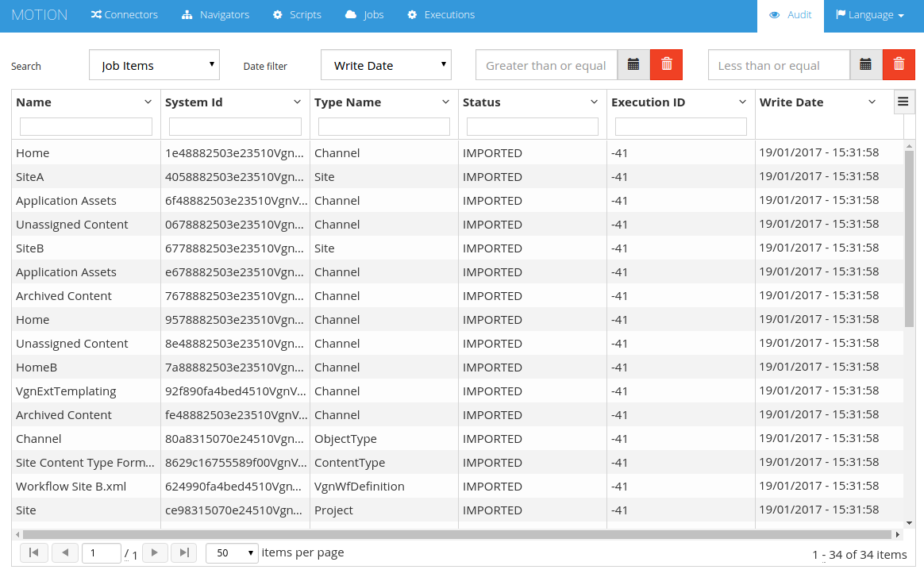This screenshot has height=585, width=924.
Task: Expand the Language dropdown
Action: click(870, 15)
